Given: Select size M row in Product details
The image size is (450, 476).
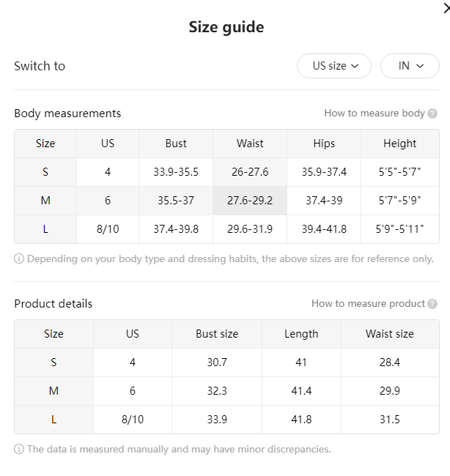Looking at the screenshot, I should click(x=226, y=391).
